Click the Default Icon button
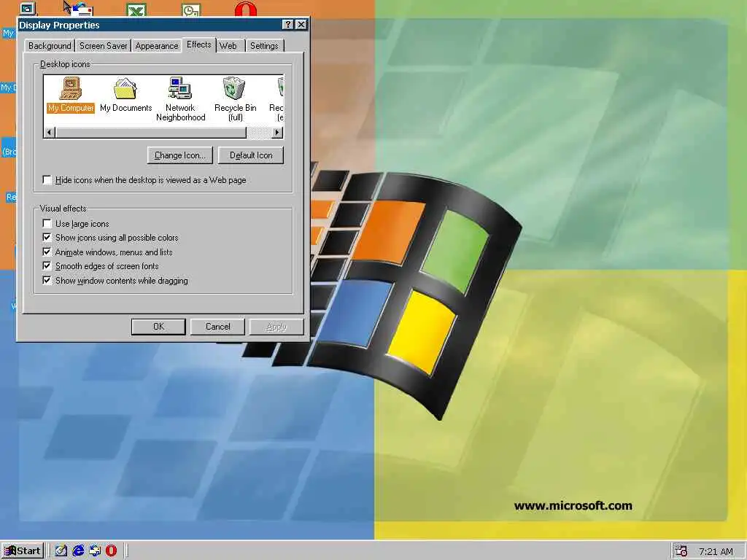This screenshot has height=560, width=747. coord(251,155)
